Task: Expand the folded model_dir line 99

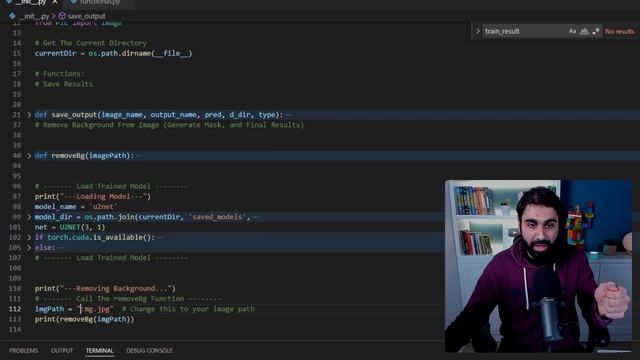Action: [29, 217]
